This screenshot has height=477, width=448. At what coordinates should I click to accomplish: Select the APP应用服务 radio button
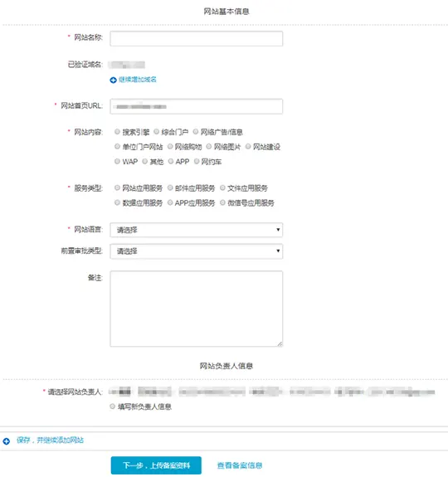click(170, 202)
